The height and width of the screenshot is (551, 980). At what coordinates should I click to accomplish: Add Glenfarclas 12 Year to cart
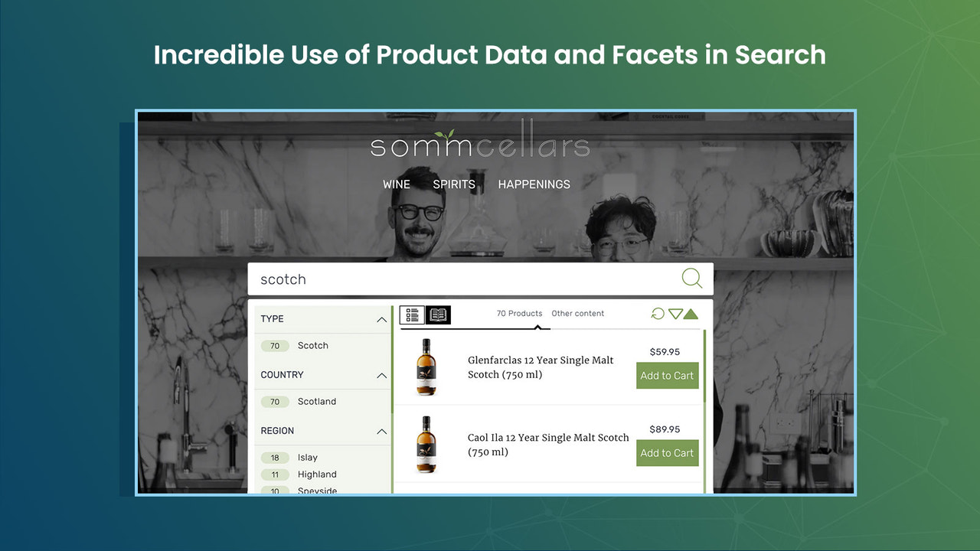(667, 376)
